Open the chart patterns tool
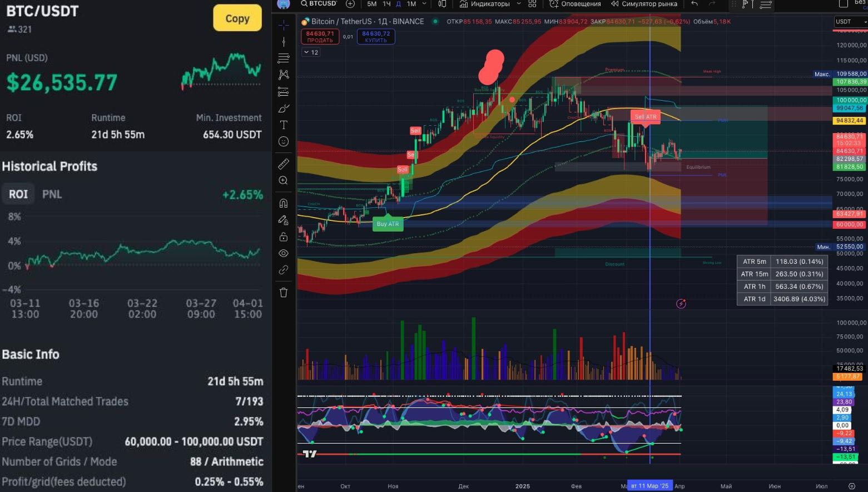Image resolution: width=868 pixels, height=492 pixels. point(284,75)
